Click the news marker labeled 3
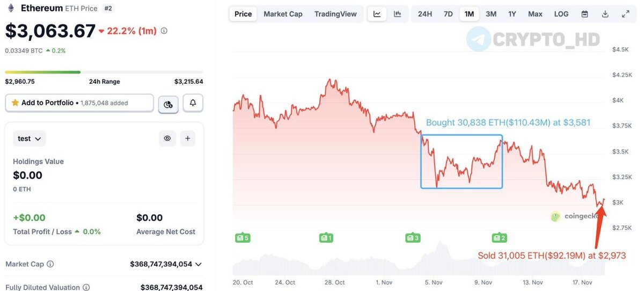This screenshot has width=644, height=291. click(412, 237)
